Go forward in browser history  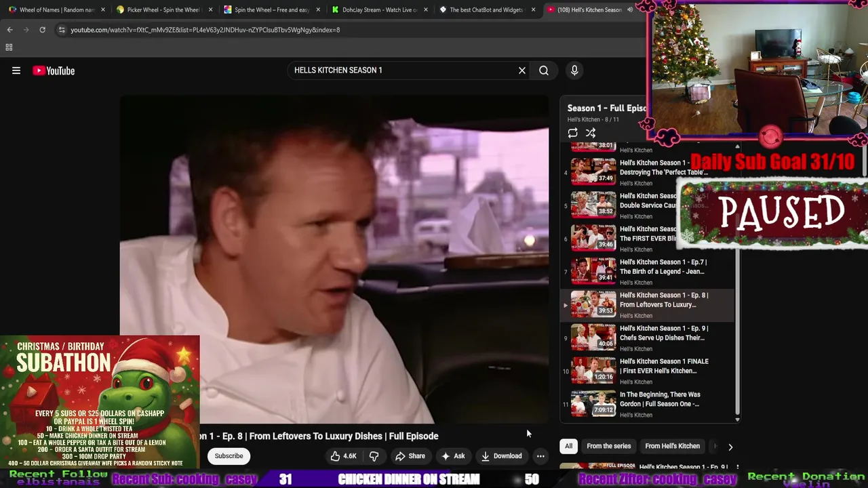point(26,30)
